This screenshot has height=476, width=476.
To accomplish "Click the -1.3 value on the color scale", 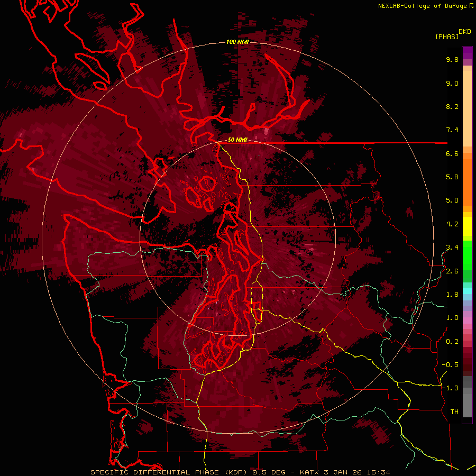I will (x=450, y=388).
